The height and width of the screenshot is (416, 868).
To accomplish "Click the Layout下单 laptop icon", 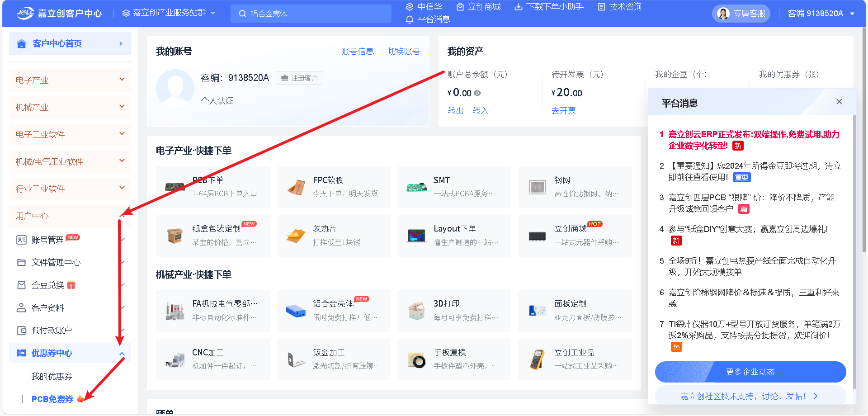I will coord(416,236).
